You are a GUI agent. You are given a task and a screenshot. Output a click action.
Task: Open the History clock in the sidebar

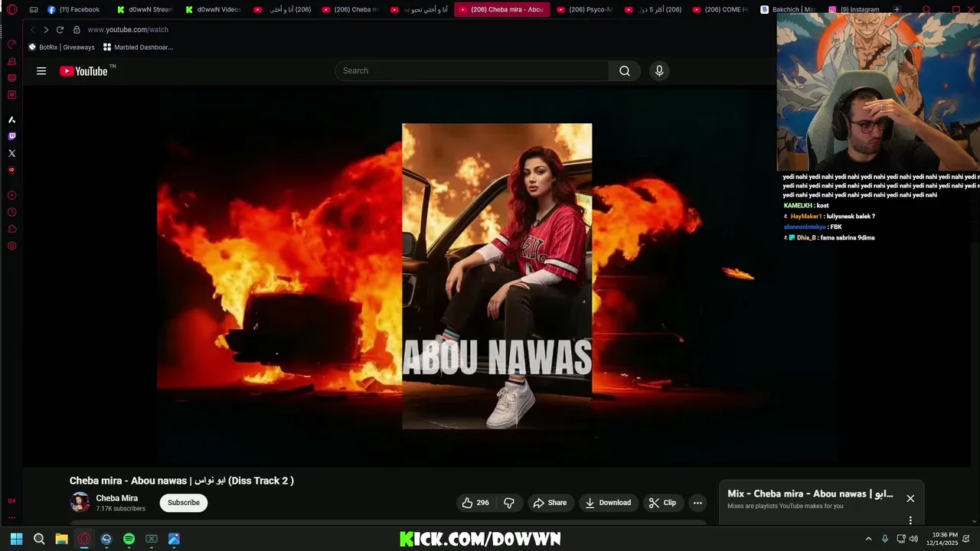pyautogui.click(x=11, y=212)
